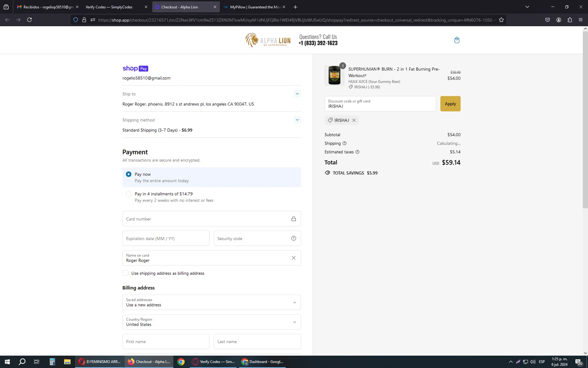
Task: Expand the Ship to section
Action: (297, 94)
